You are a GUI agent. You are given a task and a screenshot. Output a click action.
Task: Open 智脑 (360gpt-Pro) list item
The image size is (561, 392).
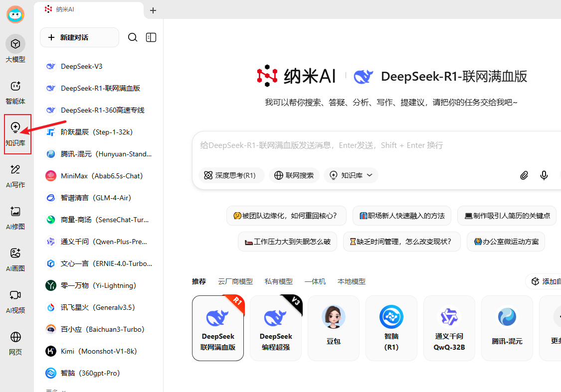(99, 373)
